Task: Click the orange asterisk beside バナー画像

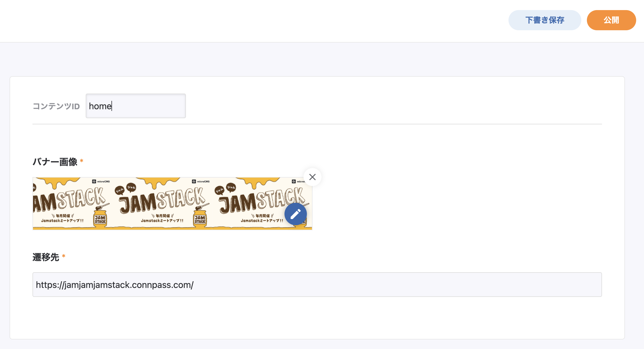Action: [x=81, y=161]
